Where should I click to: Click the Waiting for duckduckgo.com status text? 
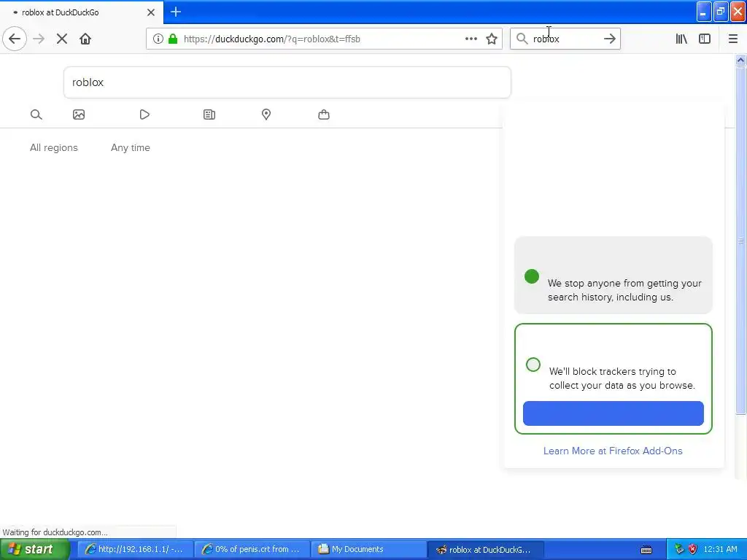click(55, 532)
